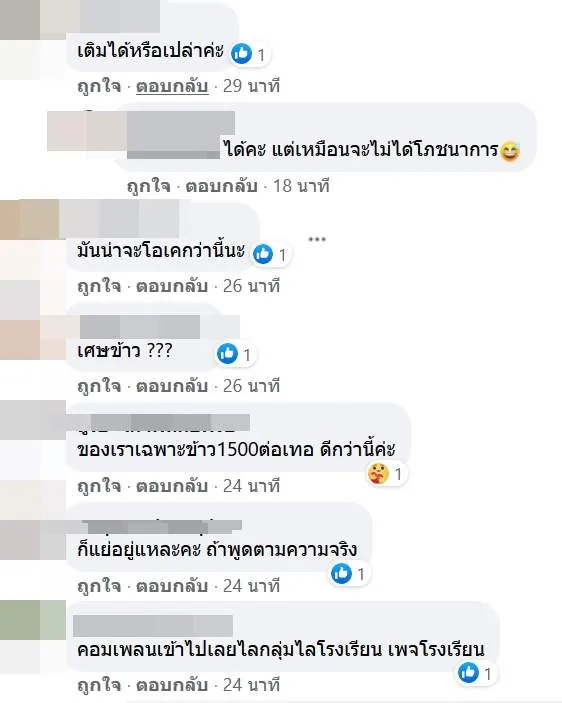Click ถูกใจ under the 'เศษข้าว ???' comment
Screen dimensions: 562x703
[x=99, y=386]
